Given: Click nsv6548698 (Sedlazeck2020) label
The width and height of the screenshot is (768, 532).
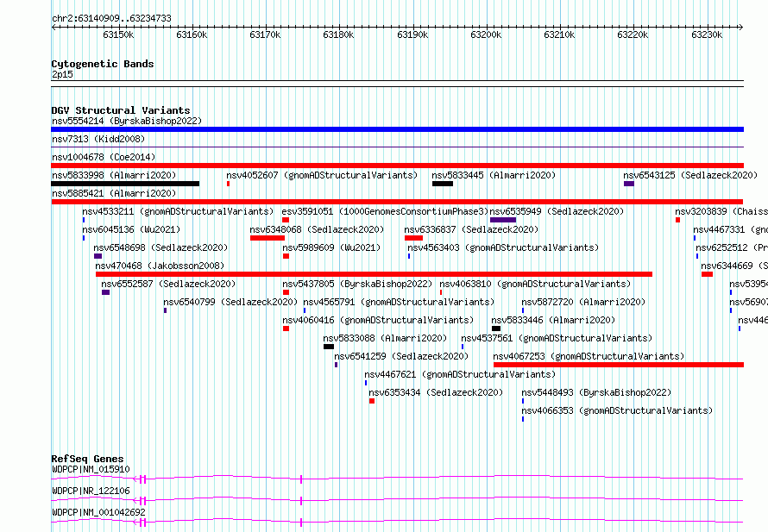Looking at the screenshot, I should (x=161, y=247).
